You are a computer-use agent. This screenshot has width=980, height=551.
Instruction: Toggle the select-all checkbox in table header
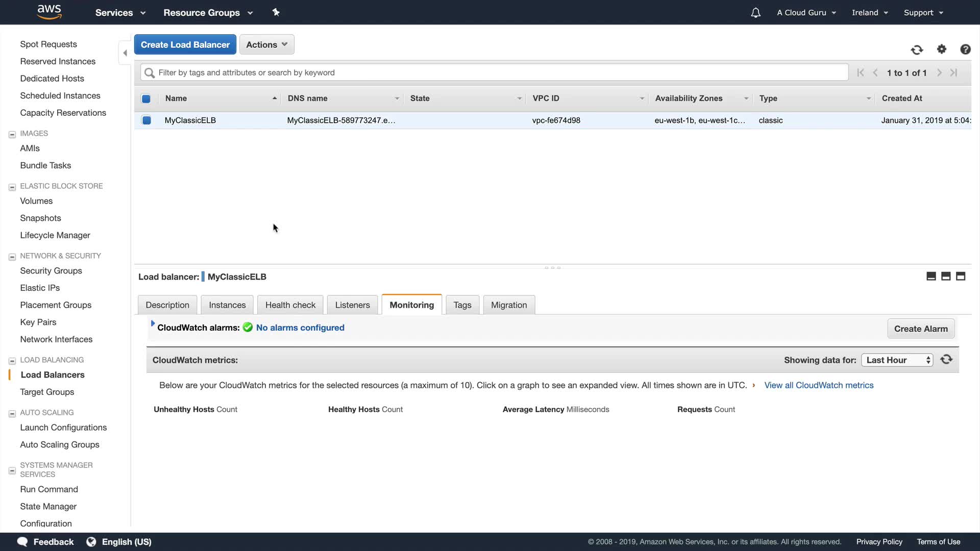pyautogui.click(x=146, y=98)
